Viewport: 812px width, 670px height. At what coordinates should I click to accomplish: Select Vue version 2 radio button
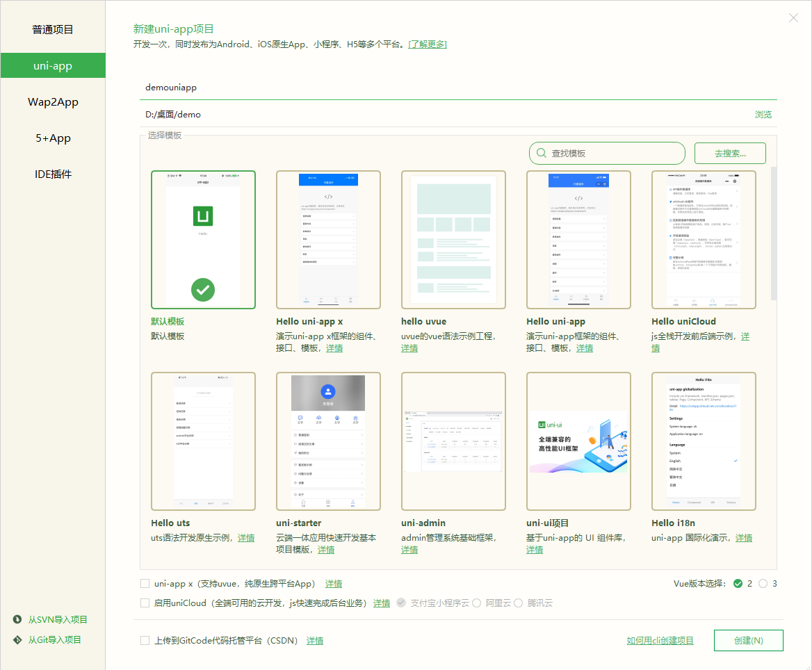[x=738, y=584]
